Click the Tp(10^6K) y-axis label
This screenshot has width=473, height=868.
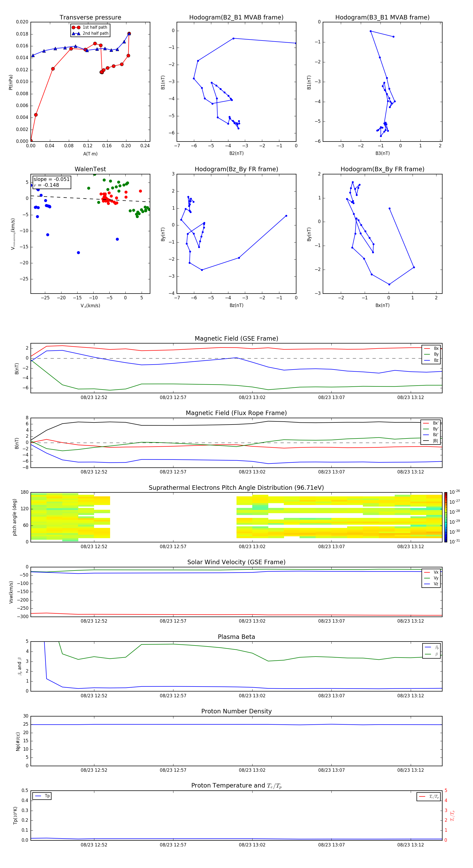[x=15, y=815]
